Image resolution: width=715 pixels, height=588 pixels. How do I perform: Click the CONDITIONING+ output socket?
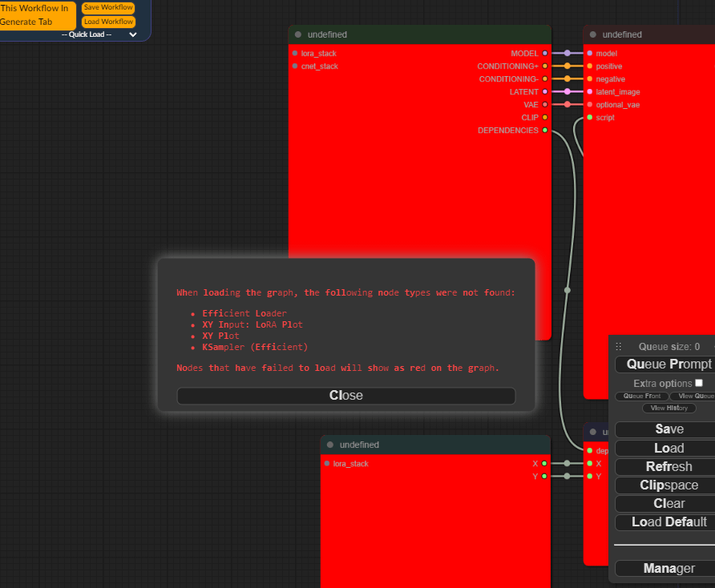[x=545, y=66]
